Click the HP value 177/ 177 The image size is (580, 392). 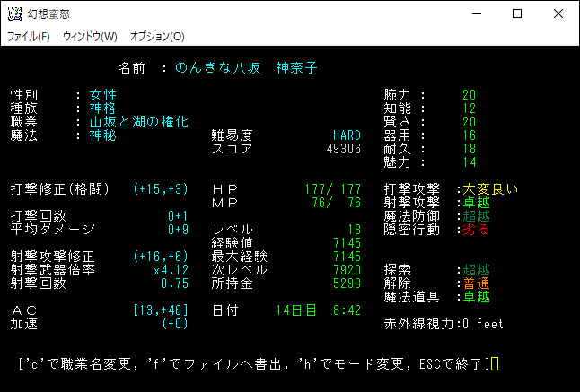point(331,188)
